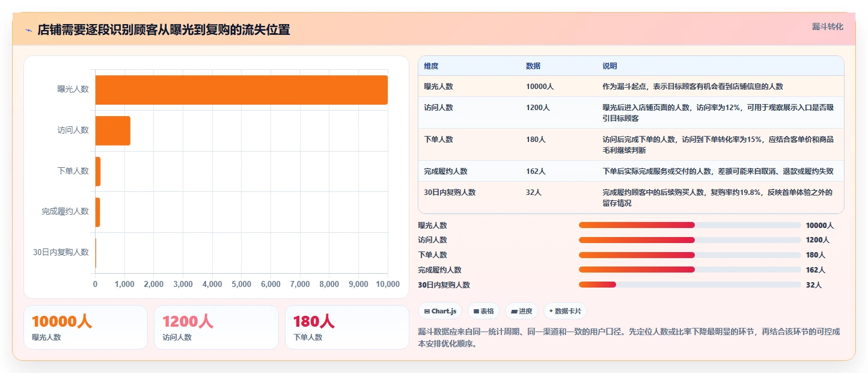Click the 漏斗转化 badge in the header

coord(828,27)
